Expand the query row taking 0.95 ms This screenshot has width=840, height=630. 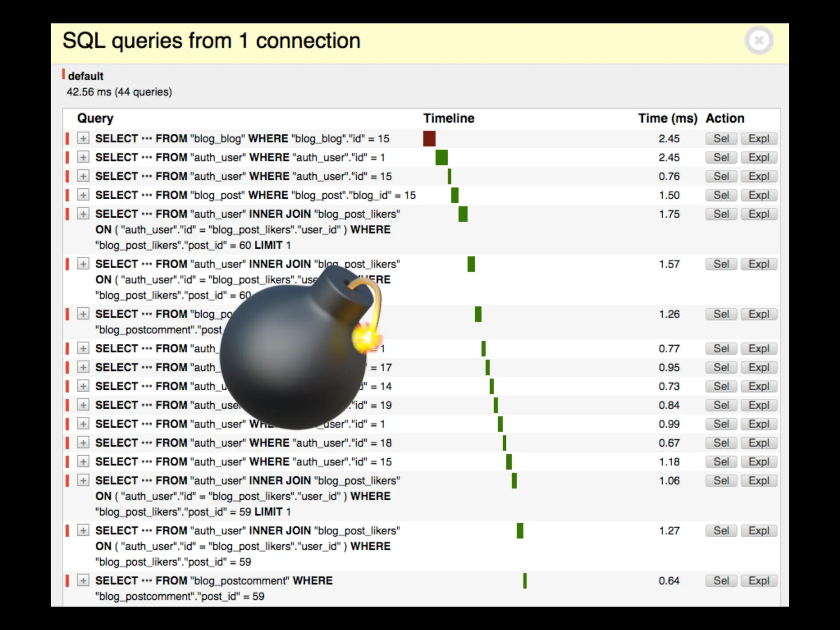click(x=83, y=367)
